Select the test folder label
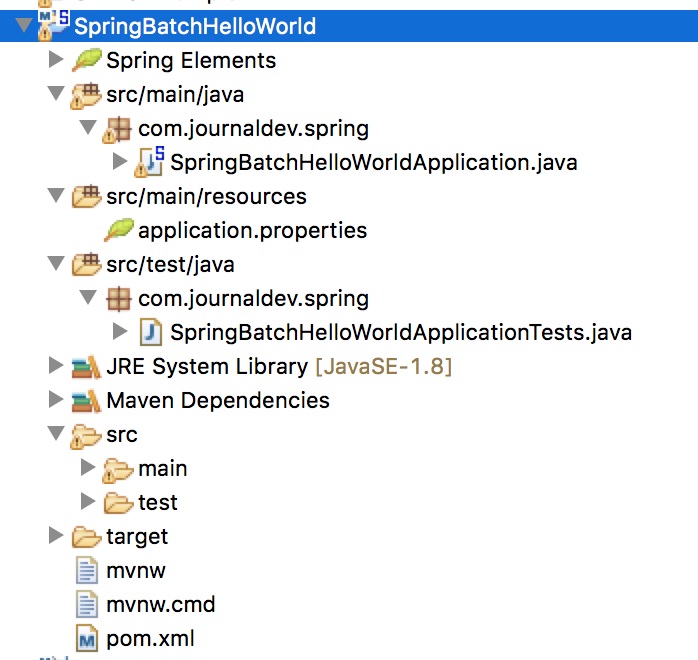 pos(158,503)
